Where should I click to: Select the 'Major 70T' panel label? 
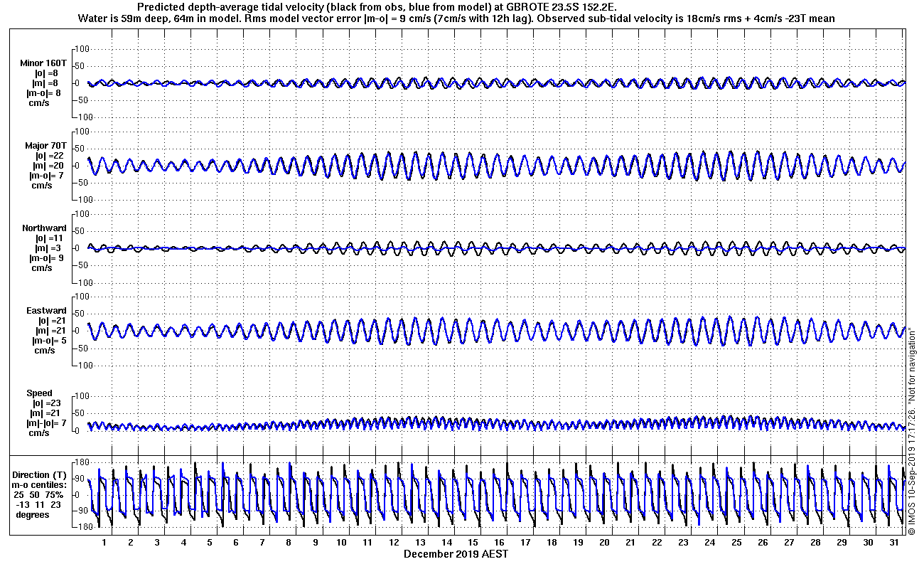(46, 146)
